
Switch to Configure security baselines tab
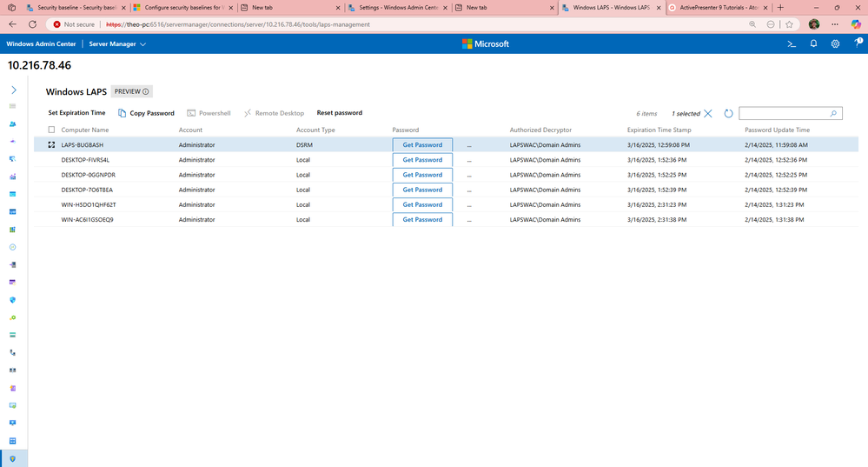point(182,8)
